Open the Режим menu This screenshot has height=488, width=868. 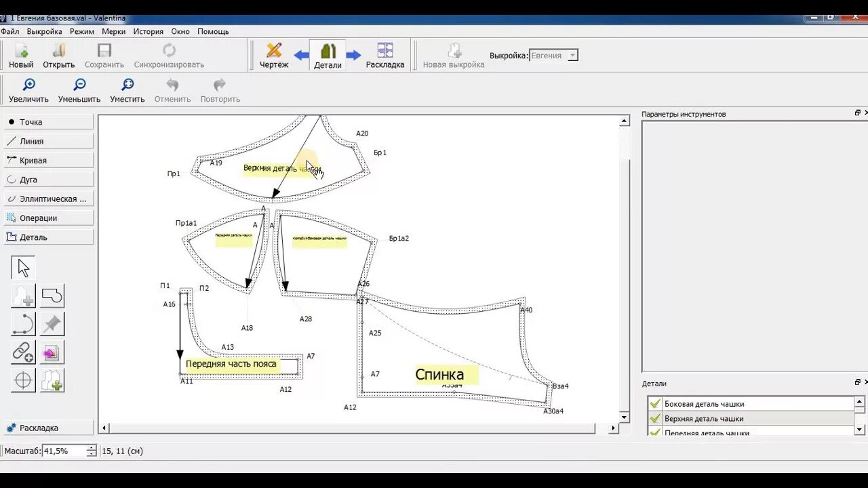click(82, 31)
